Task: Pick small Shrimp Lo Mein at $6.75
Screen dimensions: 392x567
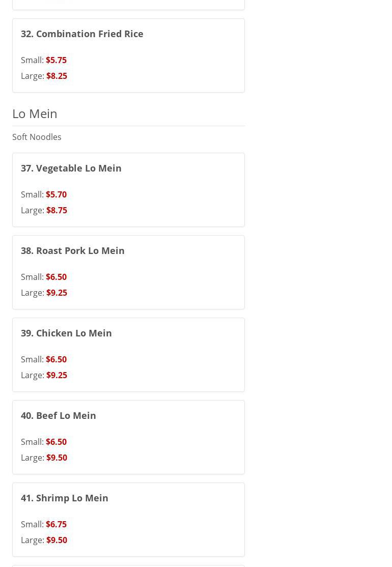Action: pyautogui.click(x=56, y=524)
